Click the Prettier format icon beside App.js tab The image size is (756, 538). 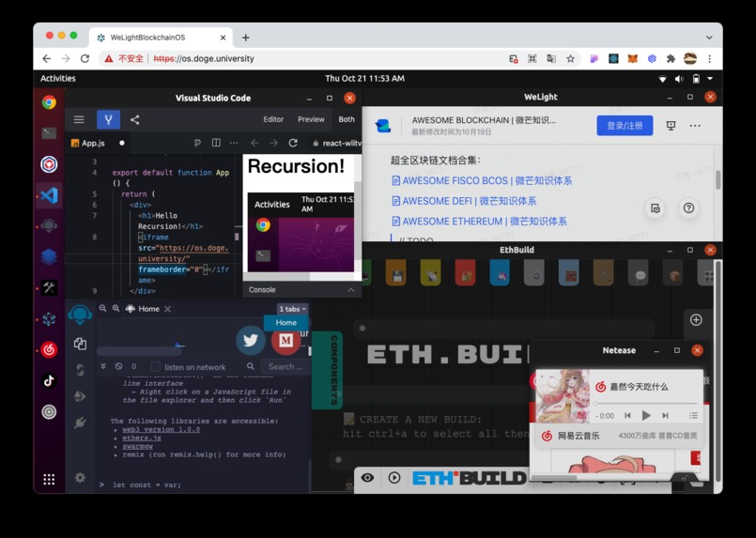[197, 143]
